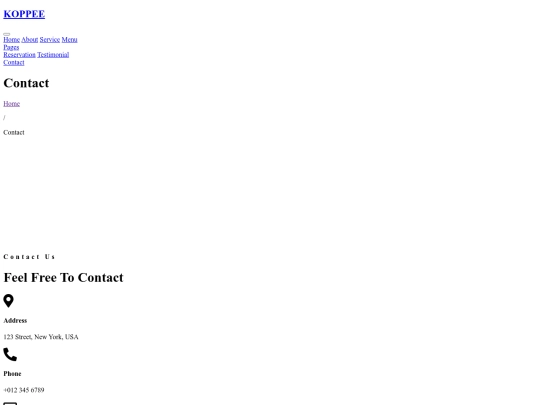Click the bold Address label

[15, 321]
